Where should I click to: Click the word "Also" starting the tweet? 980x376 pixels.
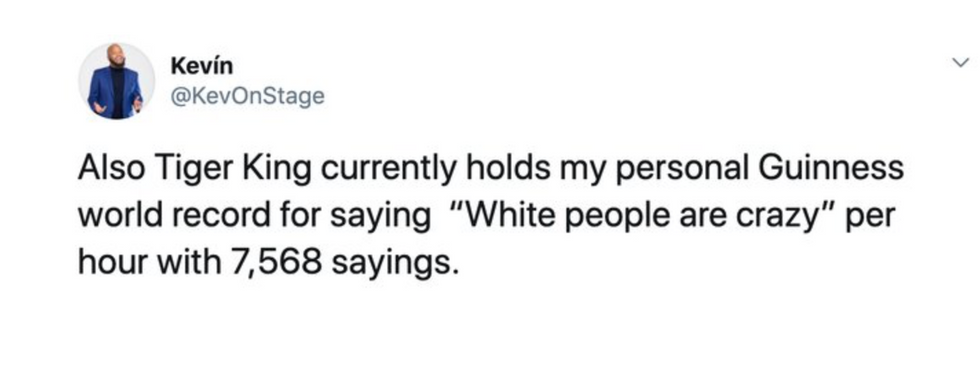112,169
